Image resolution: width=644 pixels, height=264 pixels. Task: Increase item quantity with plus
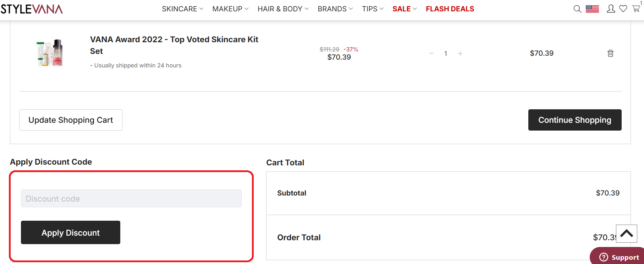tap(460, 53)
